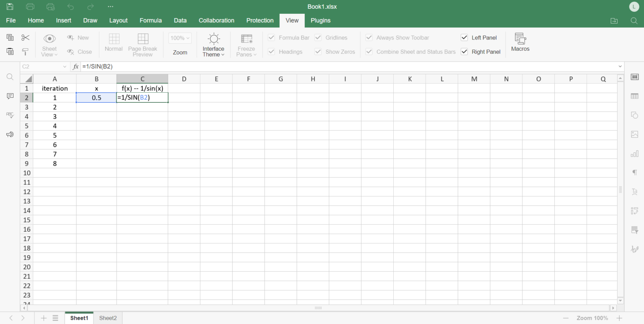The width and height of the screenshot is (644, 324).
Task: Open the Search icon in left sidebar
Action: tap(10, 77)
